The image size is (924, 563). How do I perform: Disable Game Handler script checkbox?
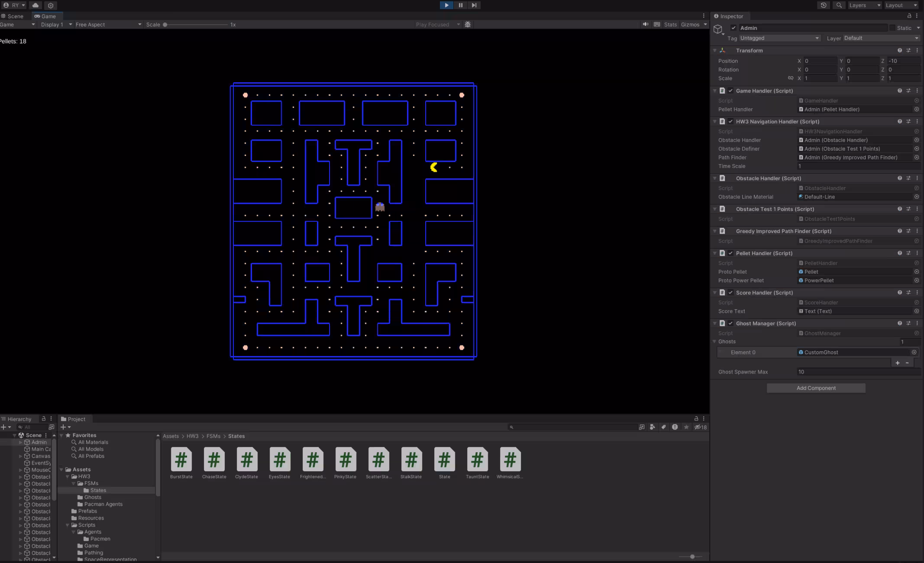[x=730, y=91]
